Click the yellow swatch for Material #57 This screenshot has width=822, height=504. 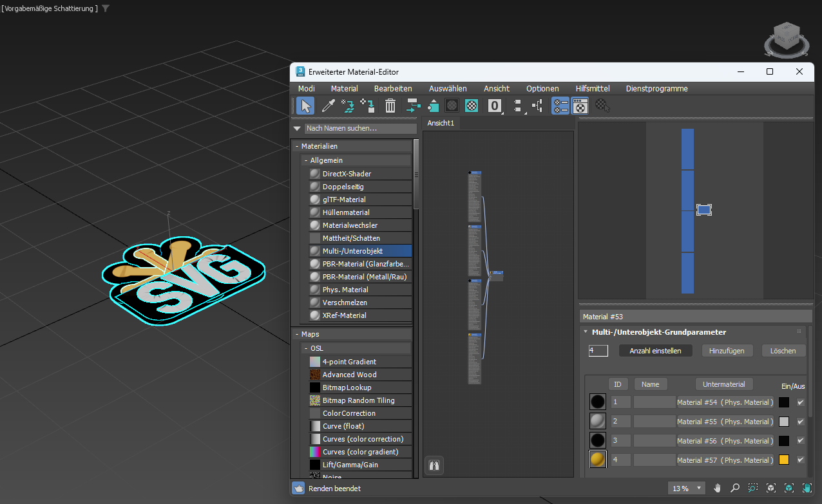tap(784, 460)
